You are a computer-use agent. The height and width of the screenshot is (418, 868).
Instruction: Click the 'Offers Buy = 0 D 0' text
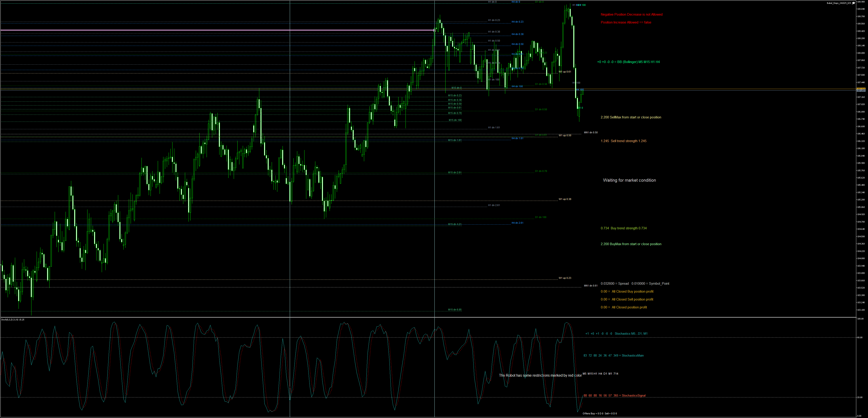(593, 413)
